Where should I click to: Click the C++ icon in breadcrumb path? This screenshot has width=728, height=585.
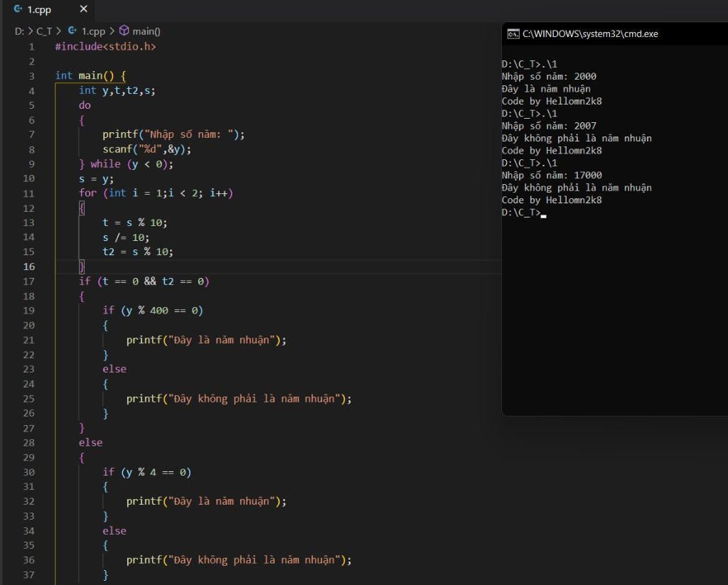pos(72,31)
